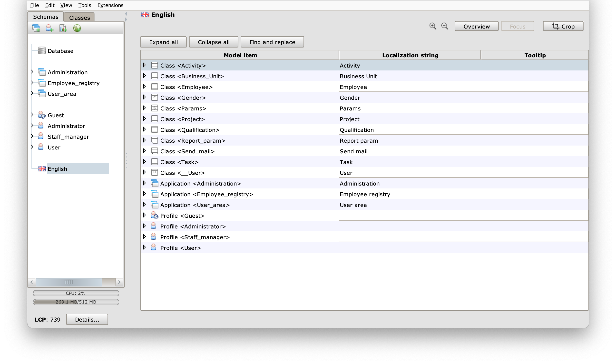Expand the Administration tree item
Screen dimensions: 616x364
(32, 72)
